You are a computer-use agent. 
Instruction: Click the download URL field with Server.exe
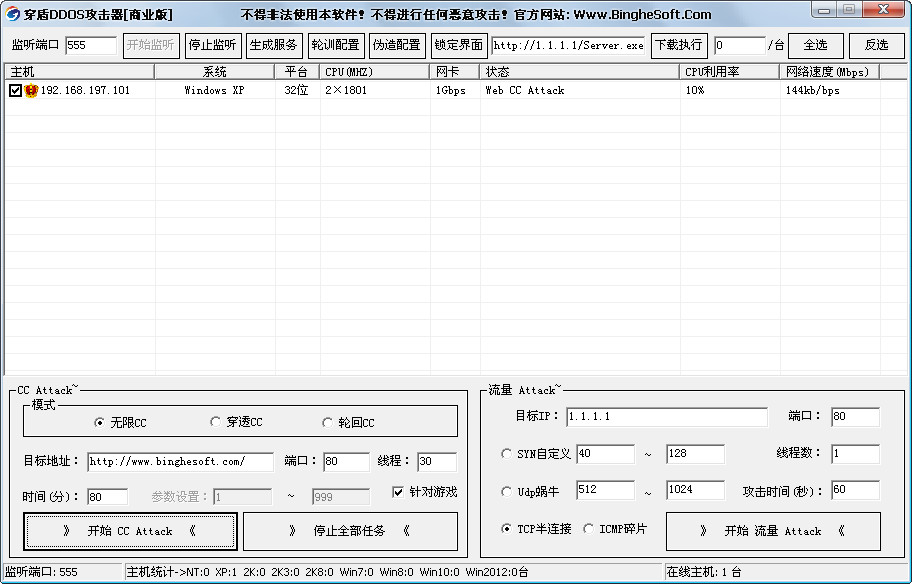point(568,45)
